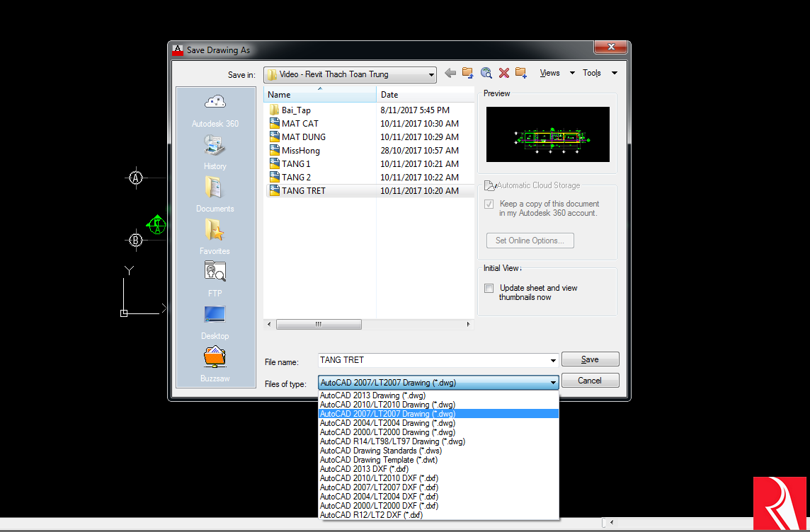Screen dimensions: 810x532
Task: Select the TANG 1 file name
Action: coord(296,164)
